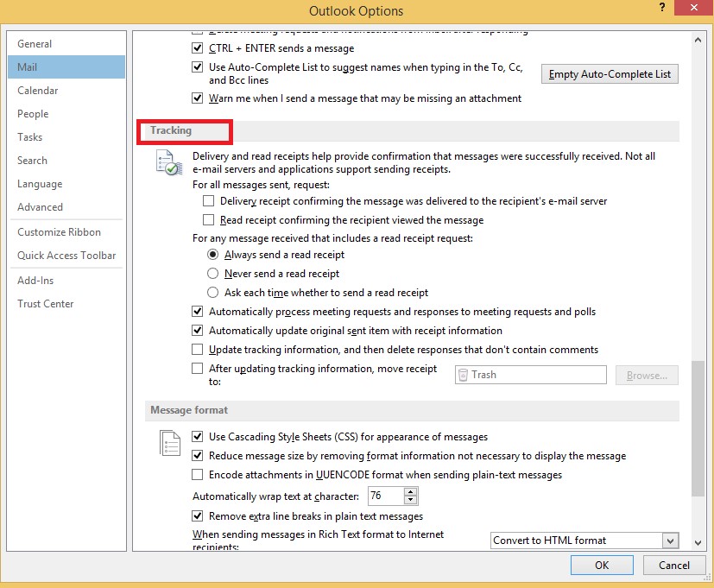Toggle CTRL + ENTER sends a message
The height and width of the screenshot is (588, 714).
197,47
